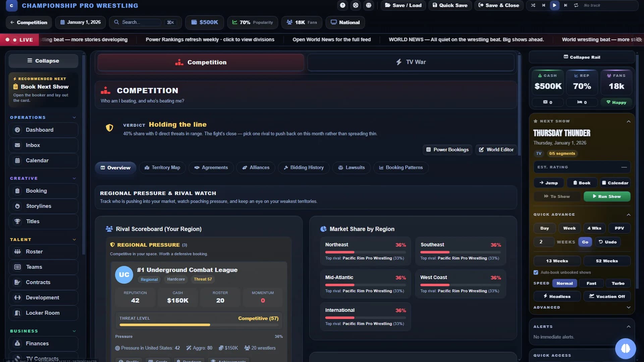Select Turbo speed
644x362 pixels.
pyautogui.click(x=618, y=284)
